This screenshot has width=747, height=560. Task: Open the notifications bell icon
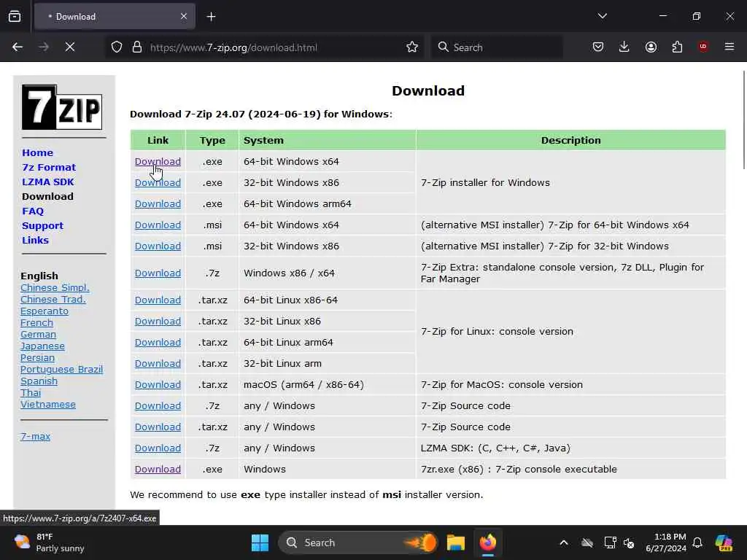[697, 542]
